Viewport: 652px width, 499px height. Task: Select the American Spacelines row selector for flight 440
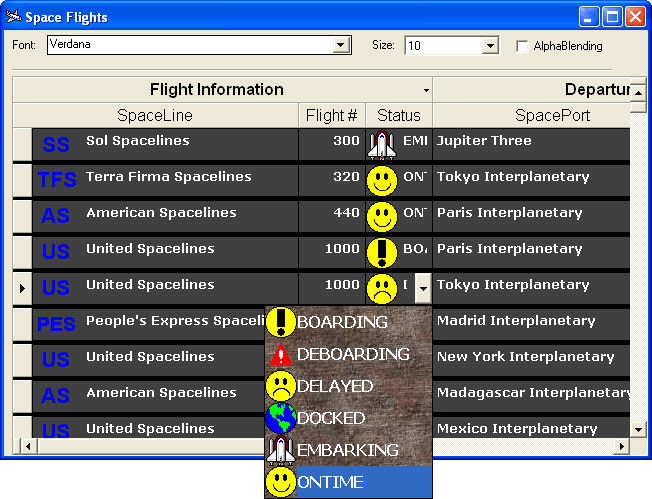pos(22,217)
